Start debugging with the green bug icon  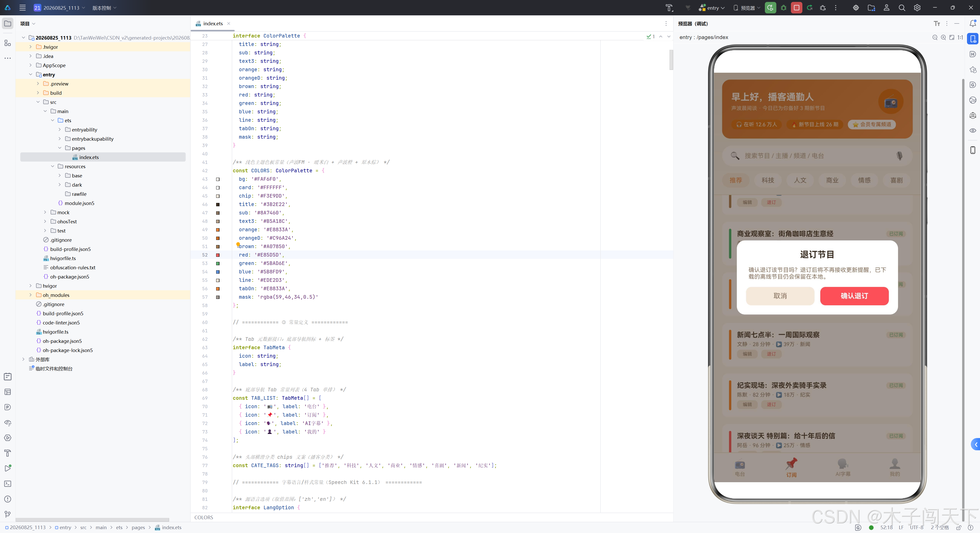pyautogui.click(x=784, y=8)
